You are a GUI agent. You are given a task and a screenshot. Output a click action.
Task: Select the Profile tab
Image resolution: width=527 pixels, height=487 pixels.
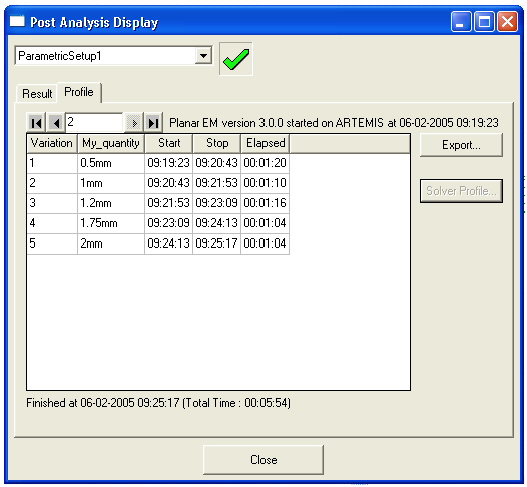point(79,92)
